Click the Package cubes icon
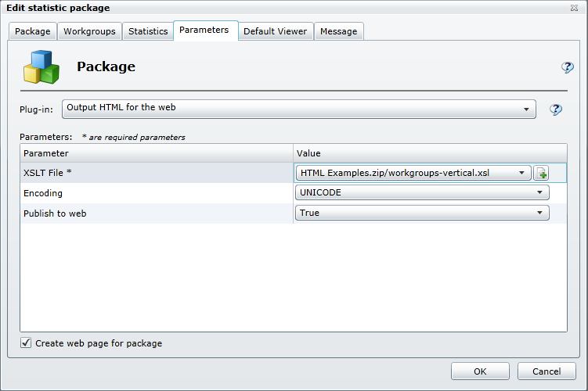 pyautogui.click(x=41, y=67)
